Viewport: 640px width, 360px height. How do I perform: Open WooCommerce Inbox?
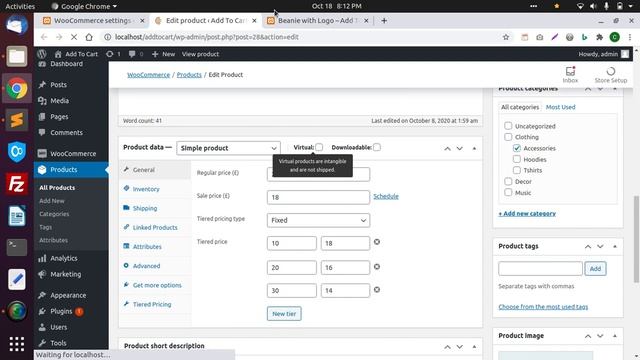coord(570,75)
